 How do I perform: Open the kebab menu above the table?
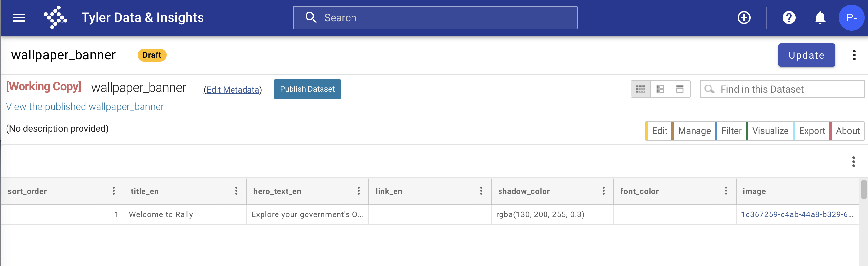[853, 162]
